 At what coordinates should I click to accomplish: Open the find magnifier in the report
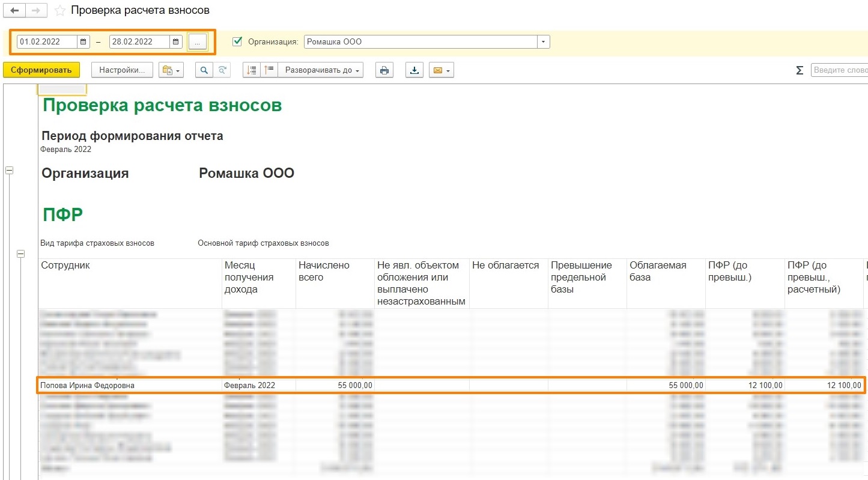204,70
